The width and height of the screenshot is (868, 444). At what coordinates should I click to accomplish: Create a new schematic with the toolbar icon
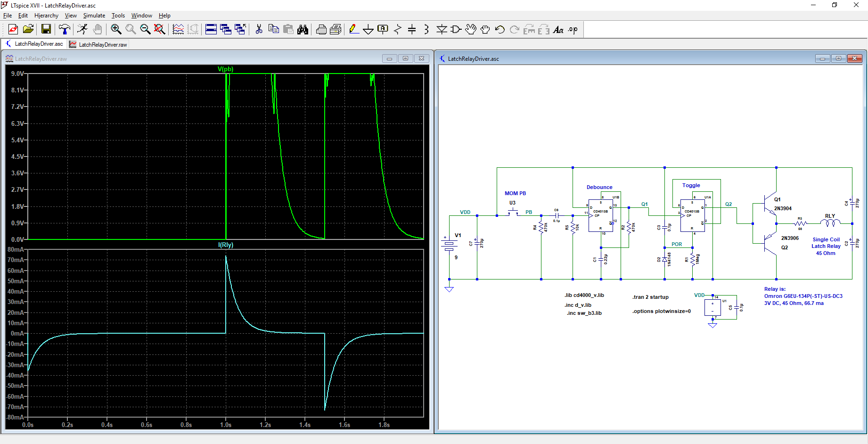click(x=13, y=30)
